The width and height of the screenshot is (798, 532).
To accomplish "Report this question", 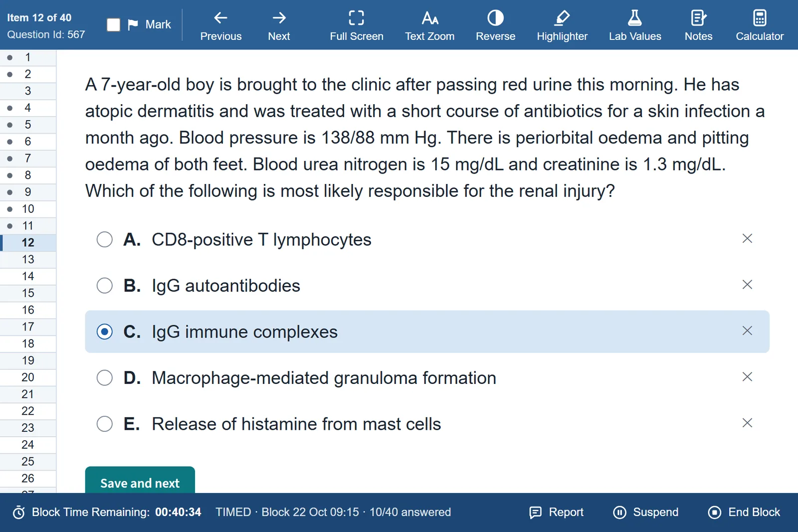I will (x=556, y=512).
